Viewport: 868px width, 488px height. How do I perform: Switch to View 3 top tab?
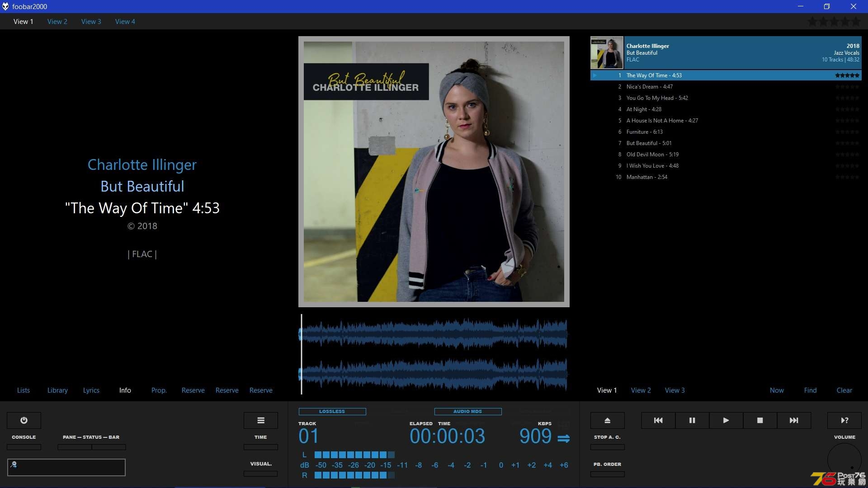91,21
